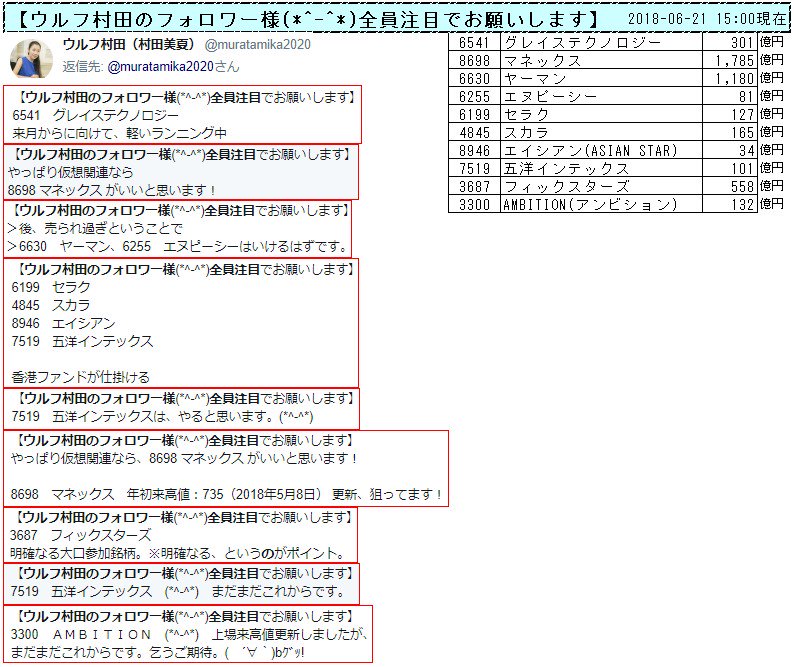This screenshot has height=667, width=794.
Task: Click tweet line 年初来高値：735（2018年5月8日）
Action: click(224, 494)
